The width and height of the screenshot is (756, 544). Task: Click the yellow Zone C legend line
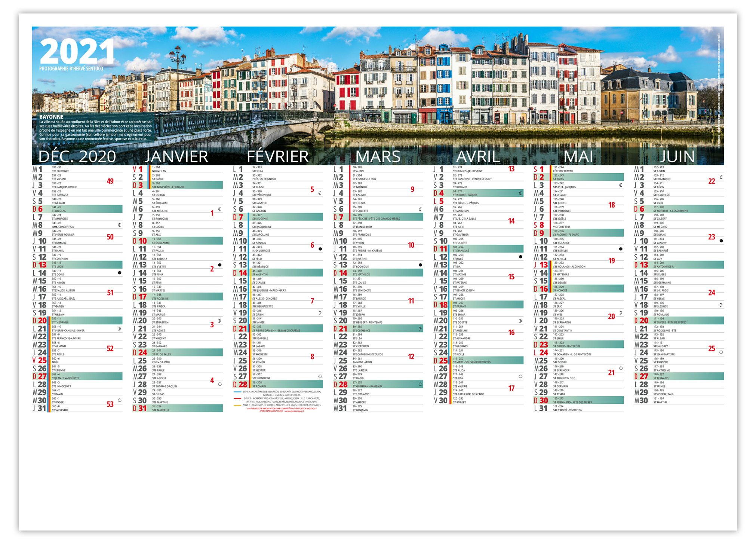[237, 405]
